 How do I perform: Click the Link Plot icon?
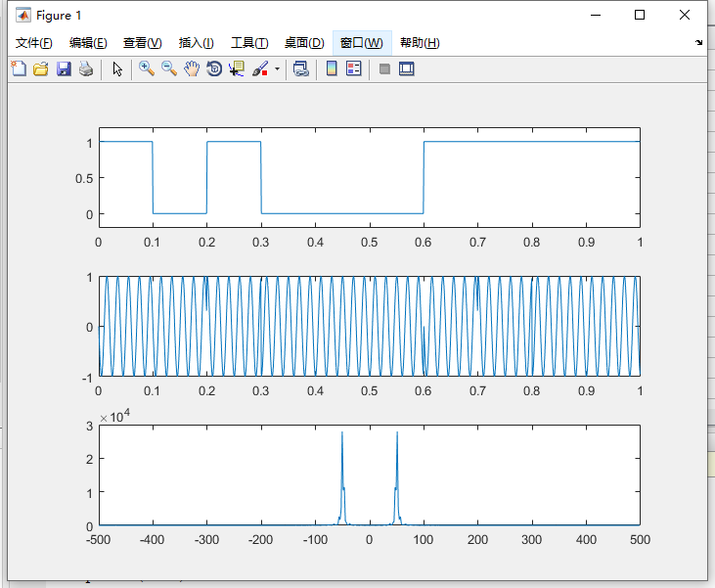click(x=301, y=68)
